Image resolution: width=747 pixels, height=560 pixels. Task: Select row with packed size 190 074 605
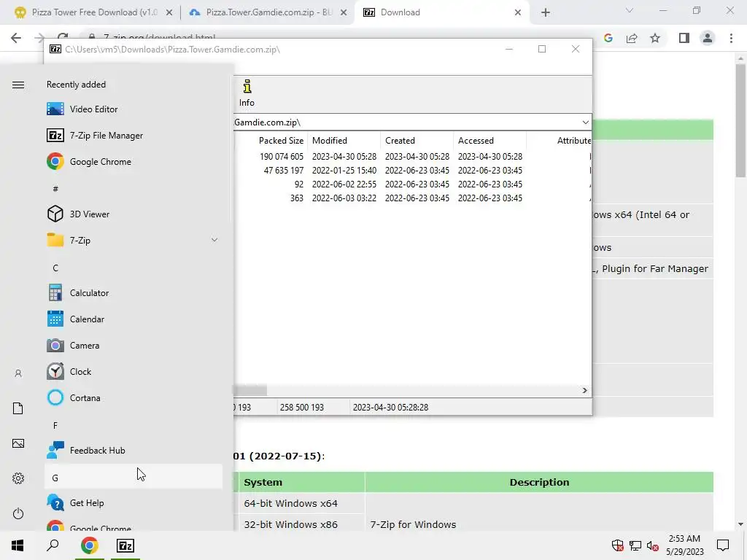click(413, 156)
